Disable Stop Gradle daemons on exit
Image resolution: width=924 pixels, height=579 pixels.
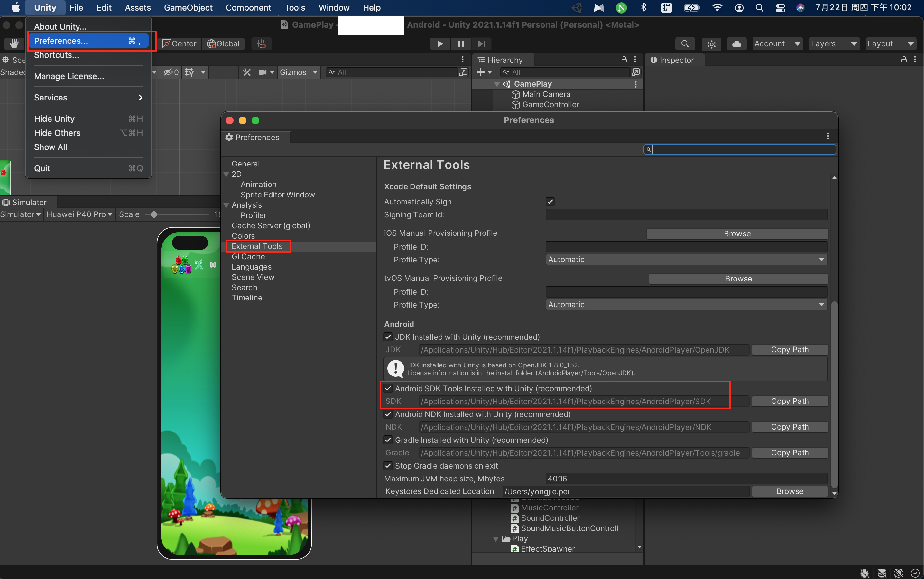pos(388,465)
